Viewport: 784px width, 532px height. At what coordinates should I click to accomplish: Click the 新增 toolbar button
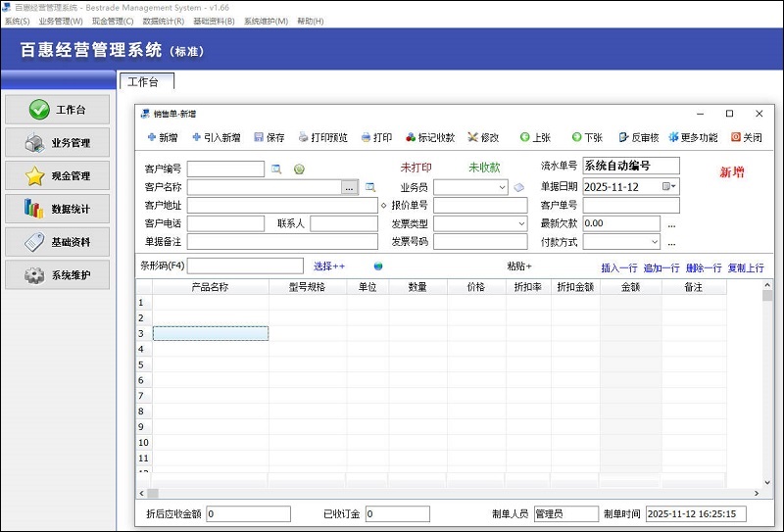coord(163,137)
